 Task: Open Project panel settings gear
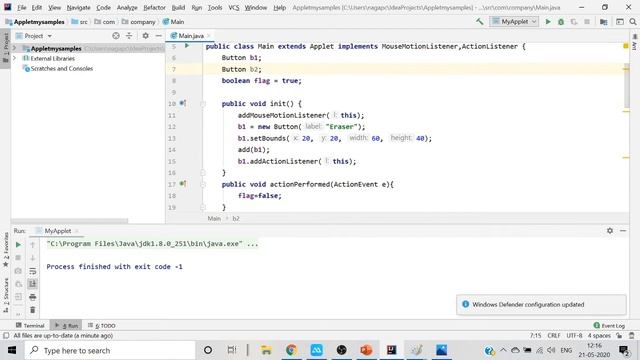[145, 36]
